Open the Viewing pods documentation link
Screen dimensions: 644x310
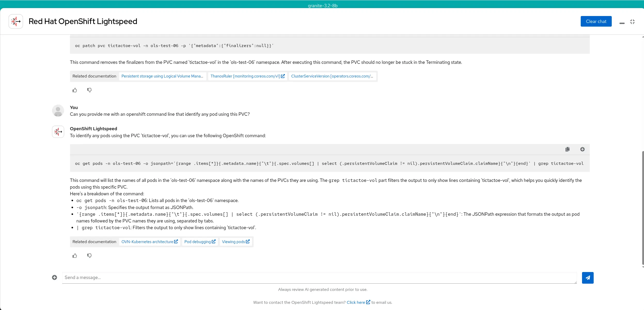coord(236,242)
